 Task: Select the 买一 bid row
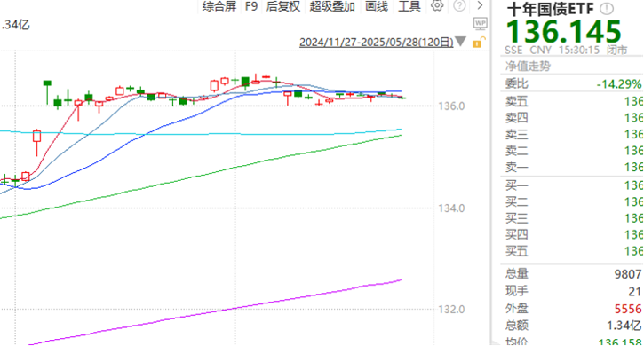(572, 185)
